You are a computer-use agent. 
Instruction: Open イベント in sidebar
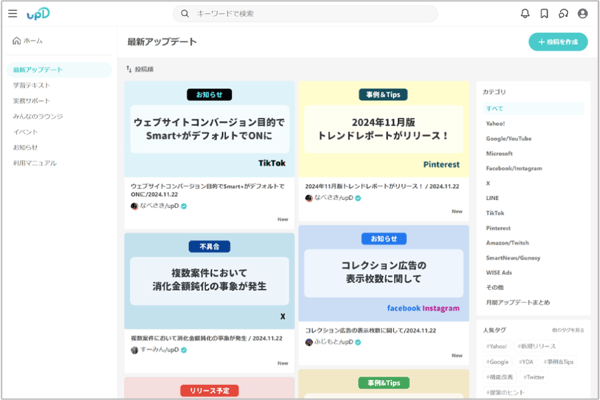point(26,132)
